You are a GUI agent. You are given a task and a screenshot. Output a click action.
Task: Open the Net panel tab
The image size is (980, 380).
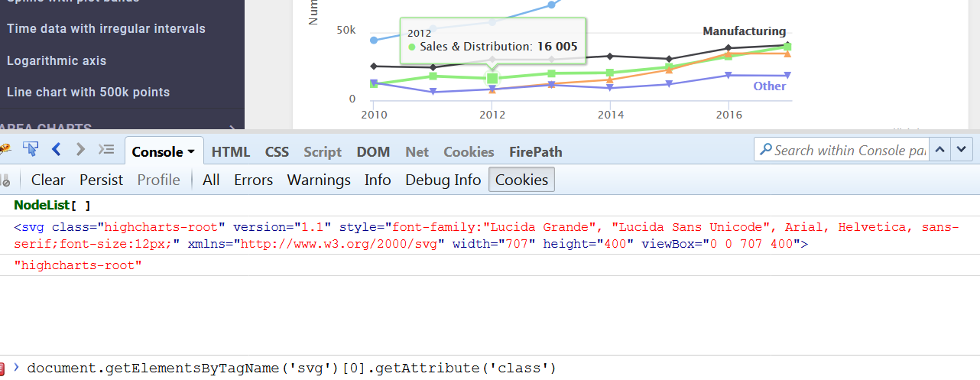(x=417, y=152)
